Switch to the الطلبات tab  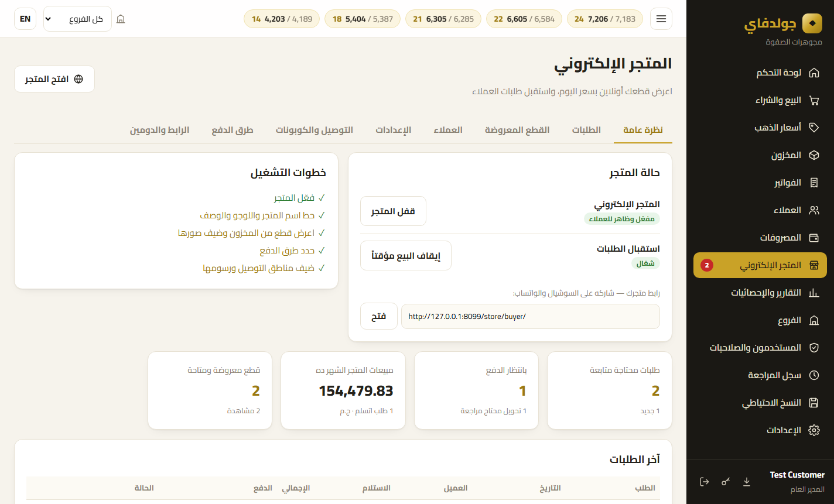coord(586,129)
